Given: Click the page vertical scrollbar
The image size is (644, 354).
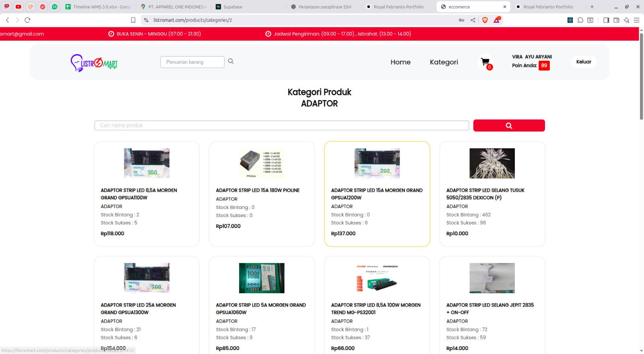Looking at the screenshot, I should (641, 77).
